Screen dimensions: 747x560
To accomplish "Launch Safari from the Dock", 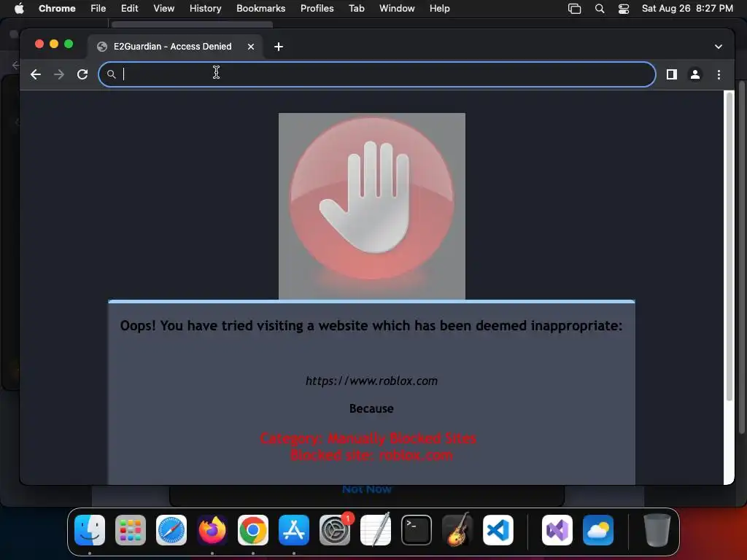I will tap(171, 530).
